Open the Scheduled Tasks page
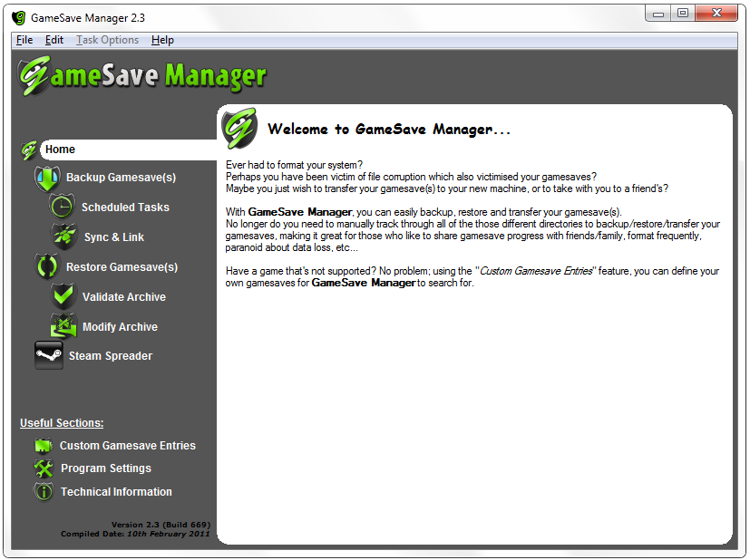The height and width of the screenshot is (560, 750). pos(125,208)
